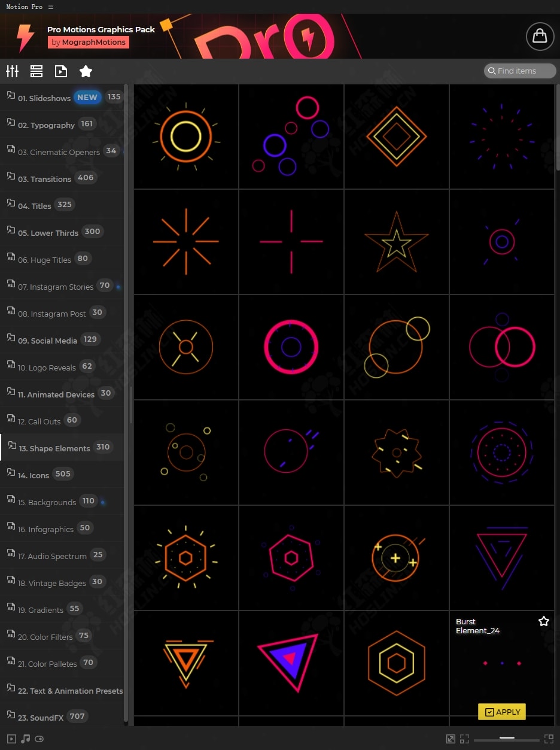Select the two overlapping pink circles thumbnail
Screen dimensions: 560x750
pyautogui.click(x=502, y=347)
